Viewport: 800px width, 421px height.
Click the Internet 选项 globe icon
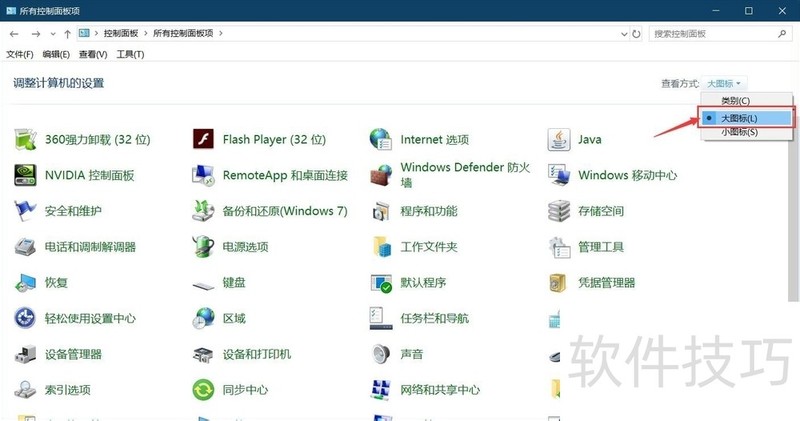pos(381,139)
